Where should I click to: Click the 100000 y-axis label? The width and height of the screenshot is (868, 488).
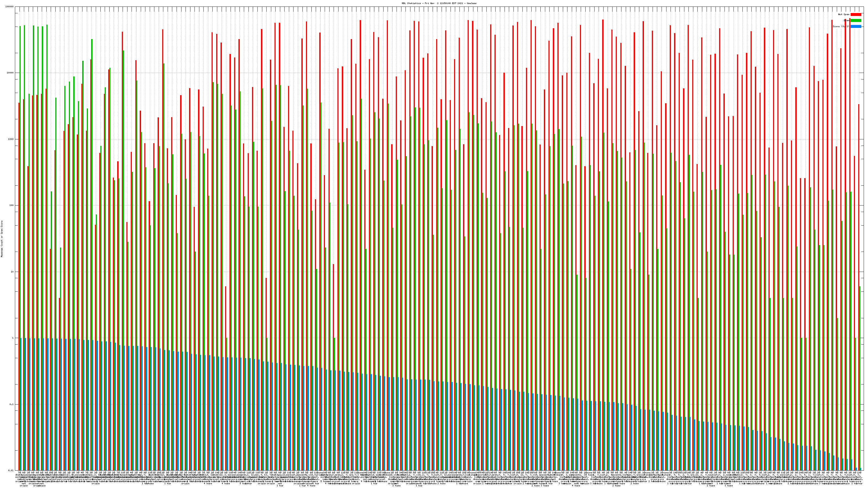pos(10,7)
